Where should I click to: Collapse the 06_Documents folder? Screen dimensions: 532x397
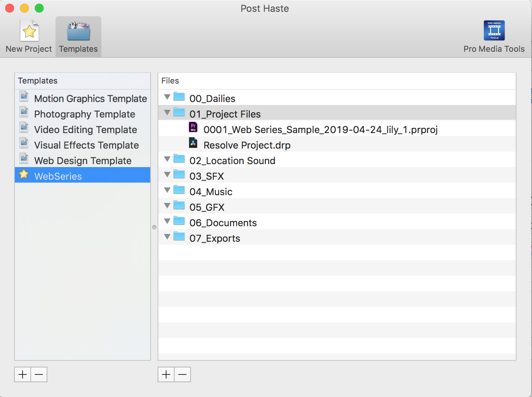167,221
